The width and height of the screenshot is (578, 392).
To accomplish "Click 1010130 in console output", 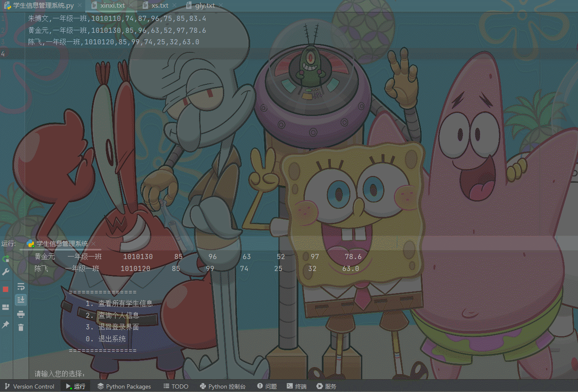I will [138, 257].
